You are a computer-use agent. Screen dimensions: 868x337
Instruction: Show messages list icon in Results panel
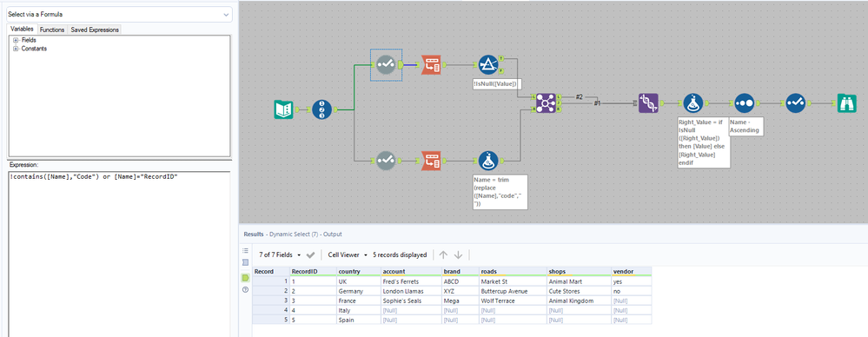[246, 251]
